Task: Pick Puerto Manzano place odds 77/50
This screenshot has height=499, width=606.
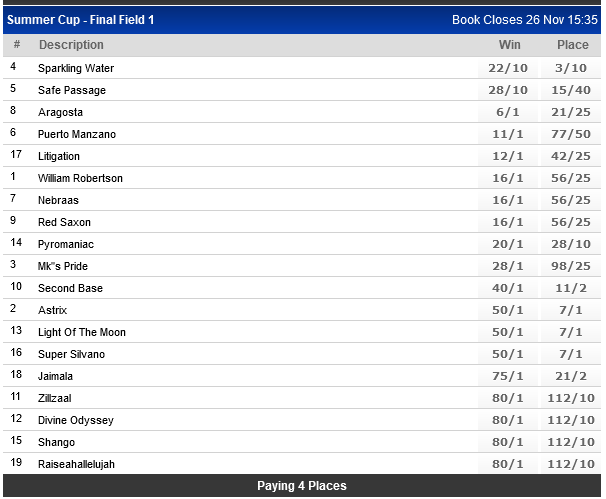Action: pyautogui.click(x=572, y=134)
